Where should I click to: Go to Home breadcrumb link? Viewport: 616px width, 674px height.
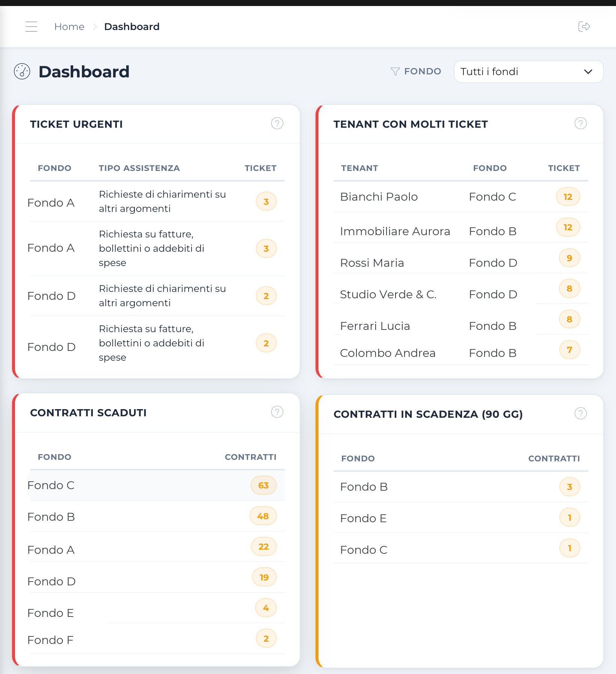click(69, 27)
